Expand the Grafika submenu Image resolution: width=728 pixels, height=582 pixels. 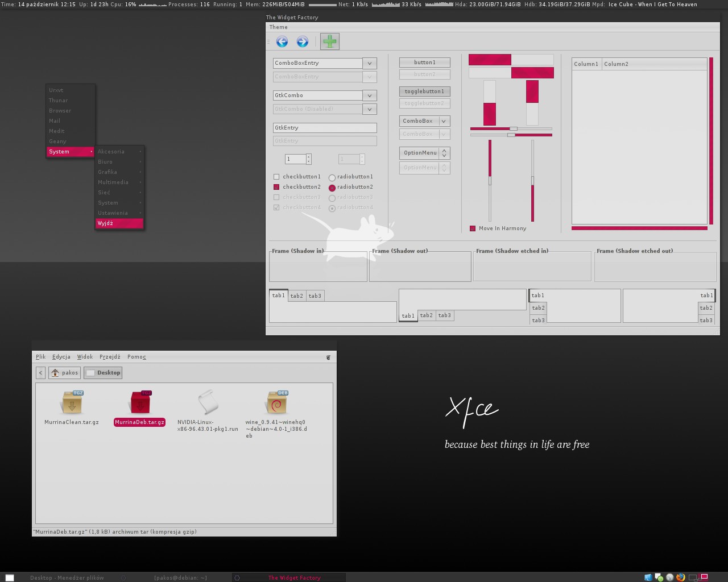pyautogui.click(x=119, y=172)
